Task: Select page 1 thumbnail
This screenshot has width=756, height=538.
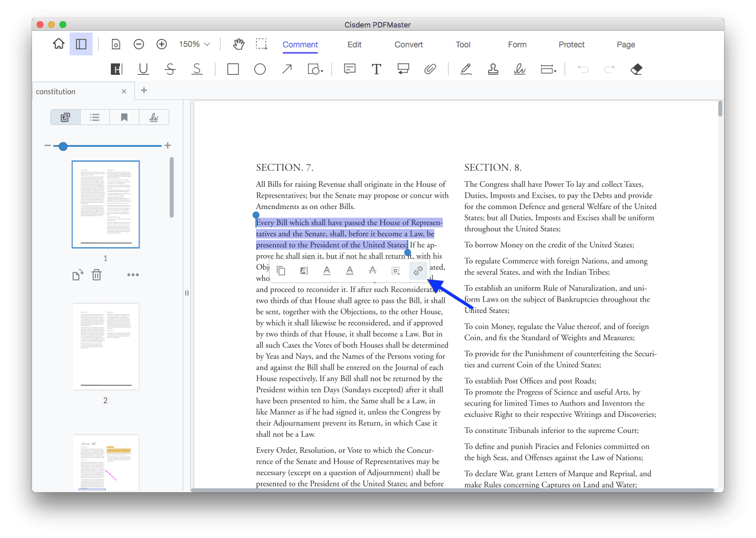Action: tap(106, 204)
